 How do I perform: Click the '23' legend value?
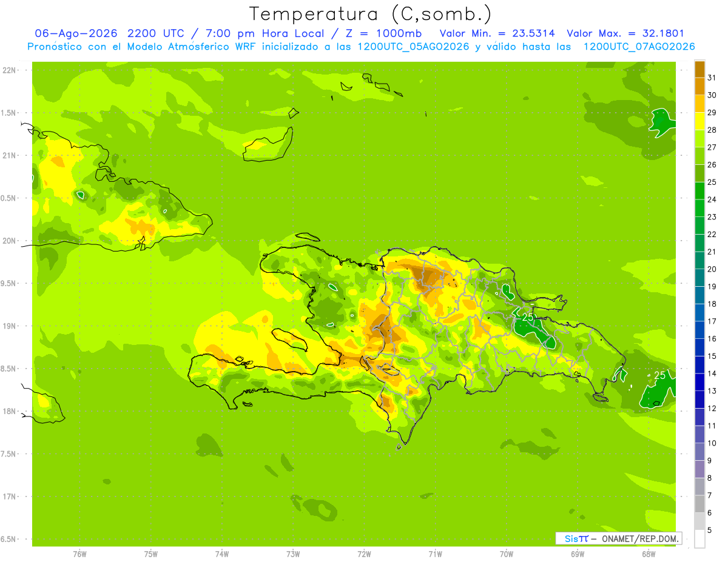[x=712, y=217]
